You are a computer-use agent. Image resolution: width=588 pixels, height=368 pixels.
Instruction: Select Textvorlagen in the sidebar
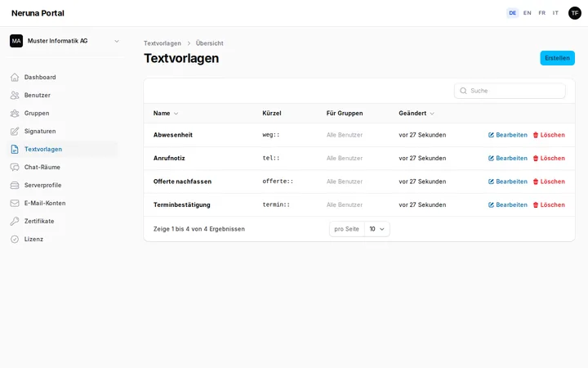63,150
